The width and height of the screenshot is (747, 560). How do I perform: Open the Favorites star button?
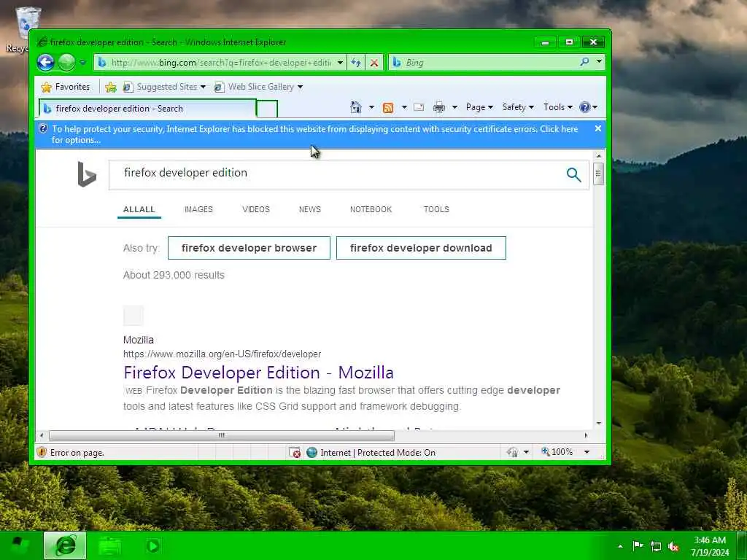click(66, 87)
